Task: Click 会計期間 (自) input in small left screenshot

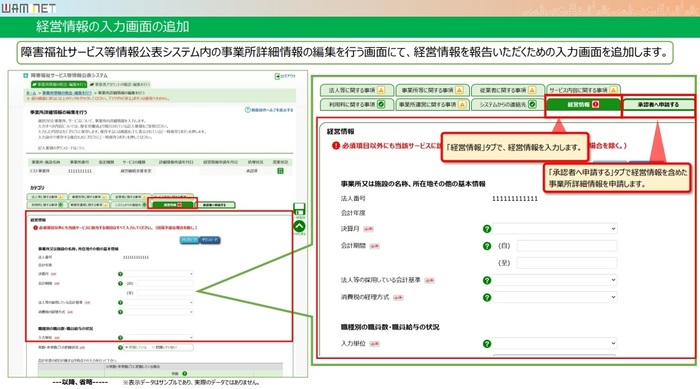Action: pyautogui.click(x=165, y=283)
